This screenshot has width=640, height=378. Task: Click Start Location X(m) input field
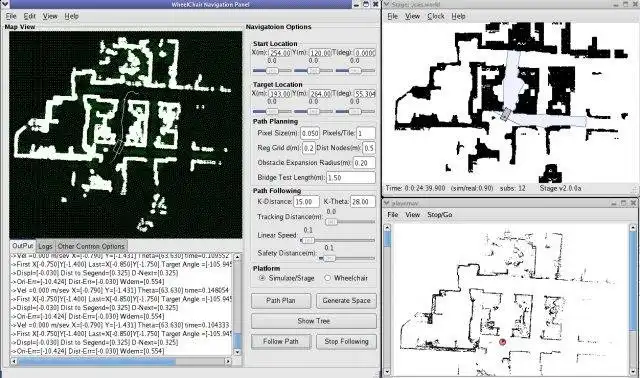coord(280,53)
